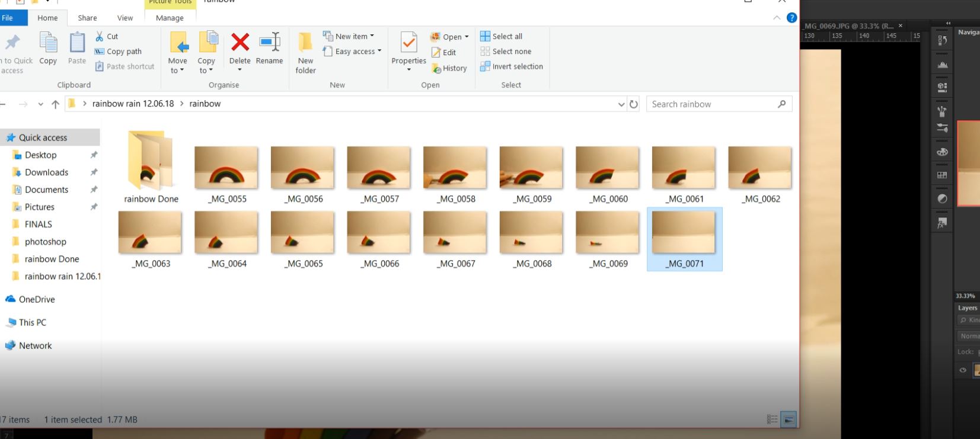Switch to Details view layout
This screenshot has width=980, height=439.
772,419
